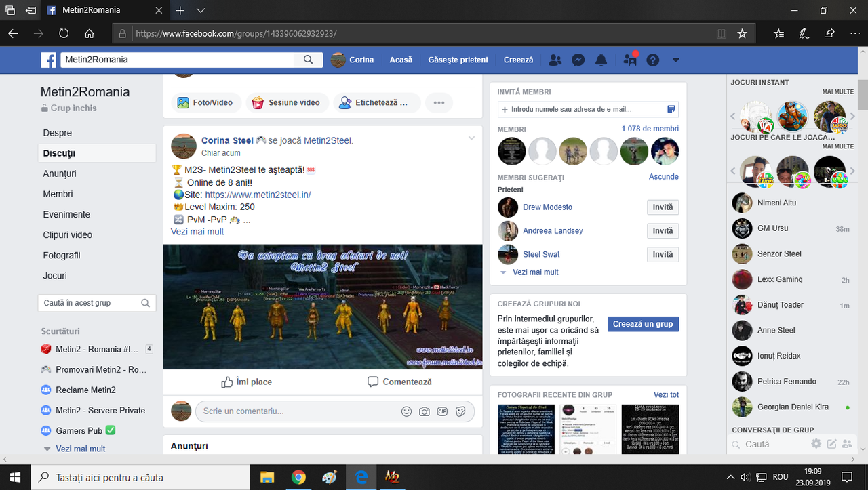
Task: Go to Acasă in the top bar
Action: [x=401, y=60]
